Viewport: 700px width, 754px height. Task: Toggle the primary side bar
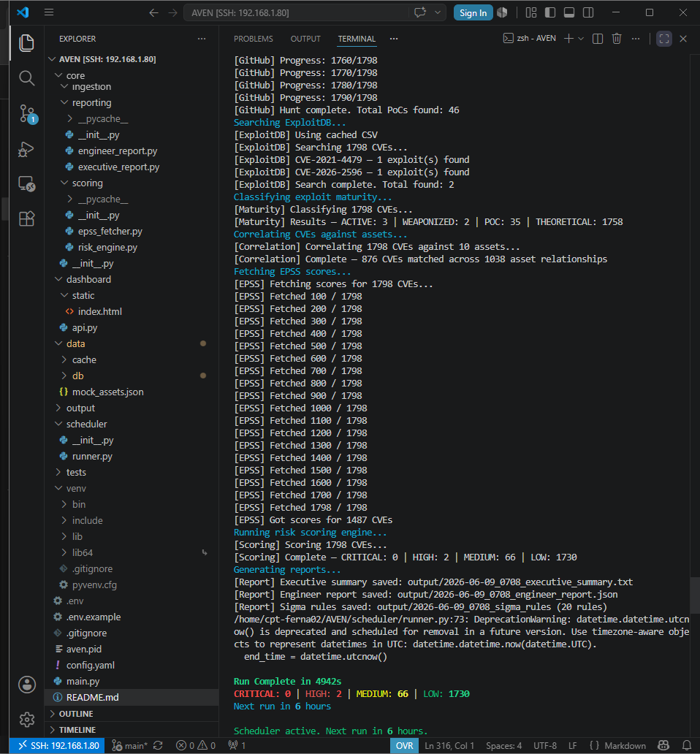pyautogui.click(x=550, y=12)
